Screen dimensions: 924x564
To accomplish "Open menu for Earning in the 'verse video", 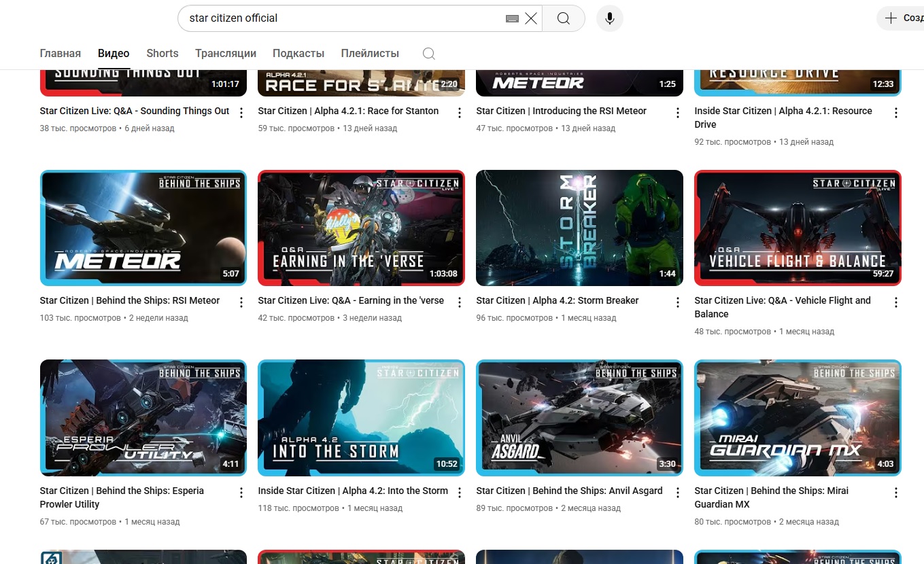I will (x=460, y=303).
